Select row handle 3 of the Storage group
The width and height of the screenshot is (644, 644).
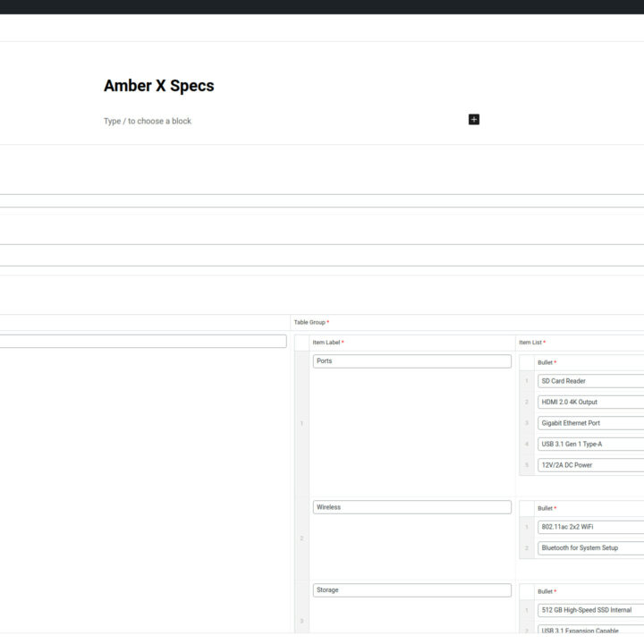(x=302, y=607)
